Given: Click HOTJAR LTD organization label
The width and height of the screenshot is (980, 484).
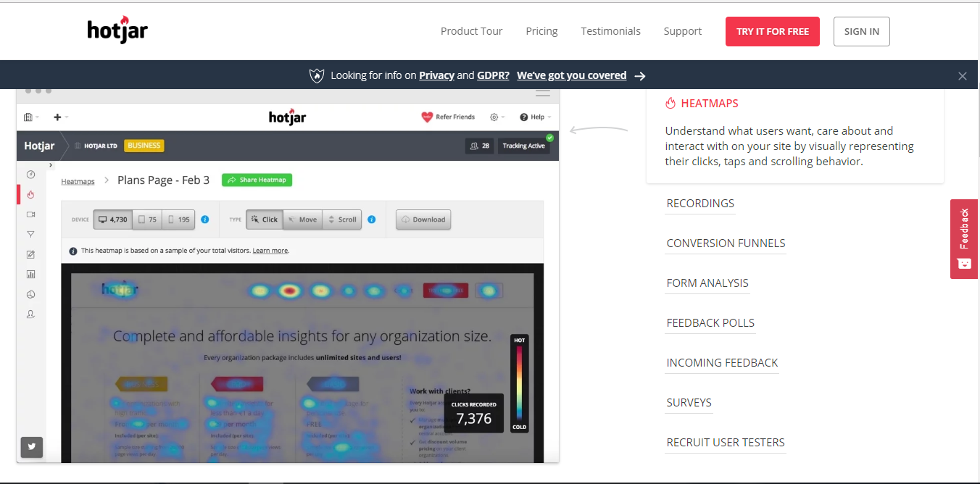Looking at the screenshot, I should point(96,146).
